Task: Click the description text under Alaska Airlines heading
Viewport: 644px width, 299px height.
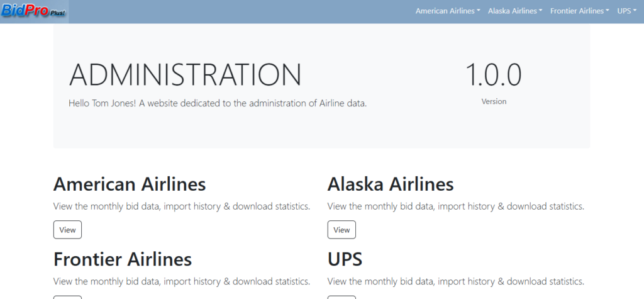Action: (456, 206)
